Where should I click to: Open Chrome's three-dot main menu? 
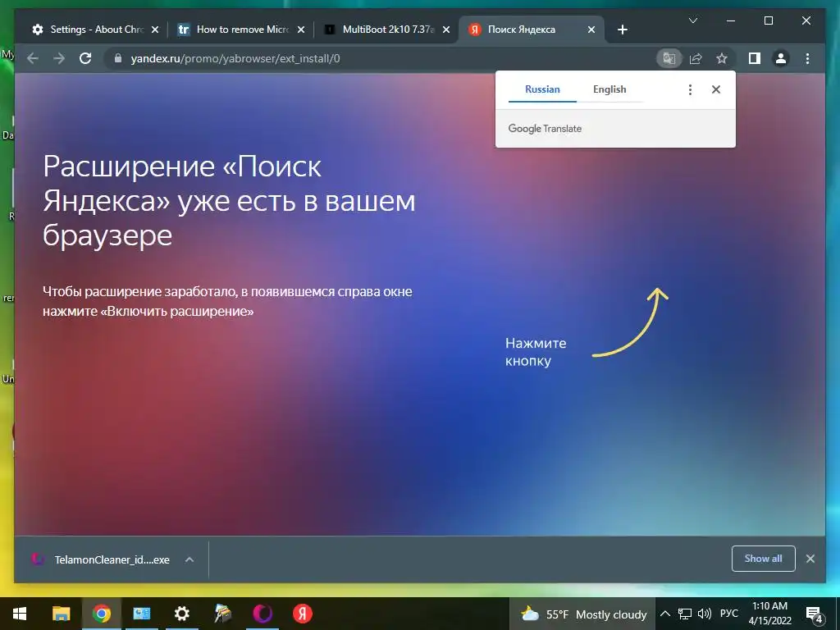(x=807, y=58)
